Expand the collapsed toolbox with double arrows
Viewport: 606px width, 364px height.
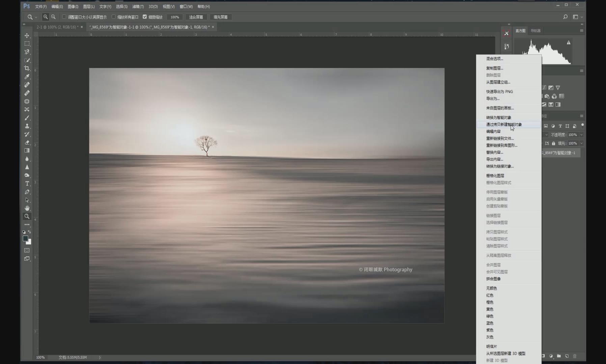pos(24,24)
